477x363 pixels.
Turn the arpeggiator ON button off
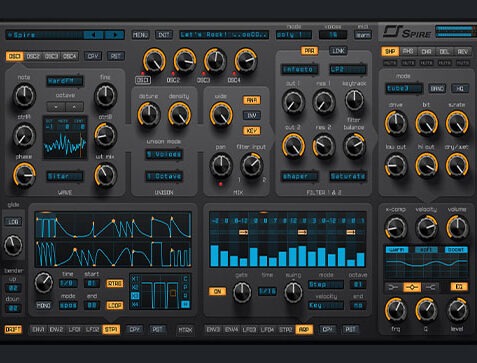coord(217,291)
